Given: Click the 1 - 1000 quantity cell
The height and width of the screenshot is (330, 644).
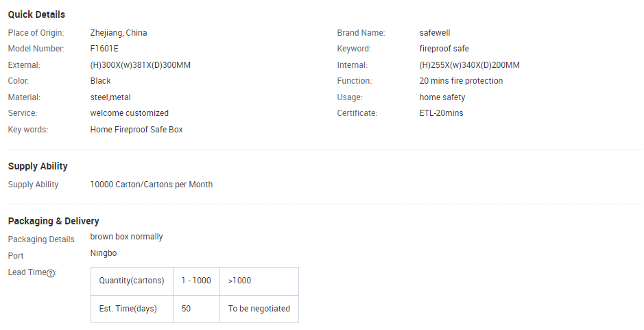Looking at the screenshot, I should (x=196, y=281).
